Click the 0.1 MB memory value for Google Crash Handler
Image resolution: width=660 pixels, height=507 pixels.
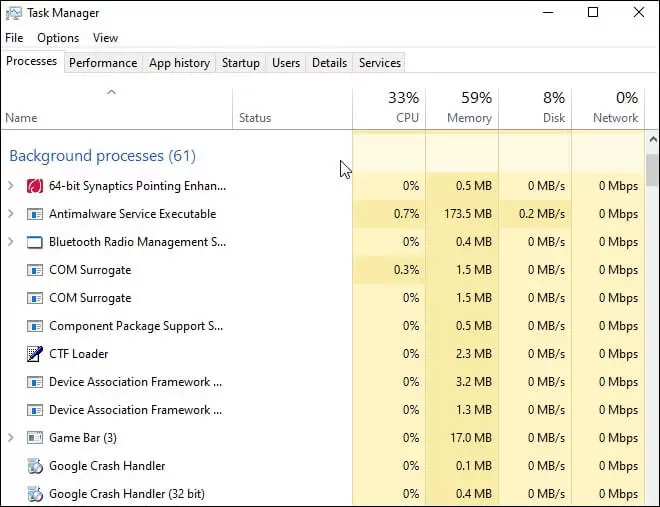point(474,466)
